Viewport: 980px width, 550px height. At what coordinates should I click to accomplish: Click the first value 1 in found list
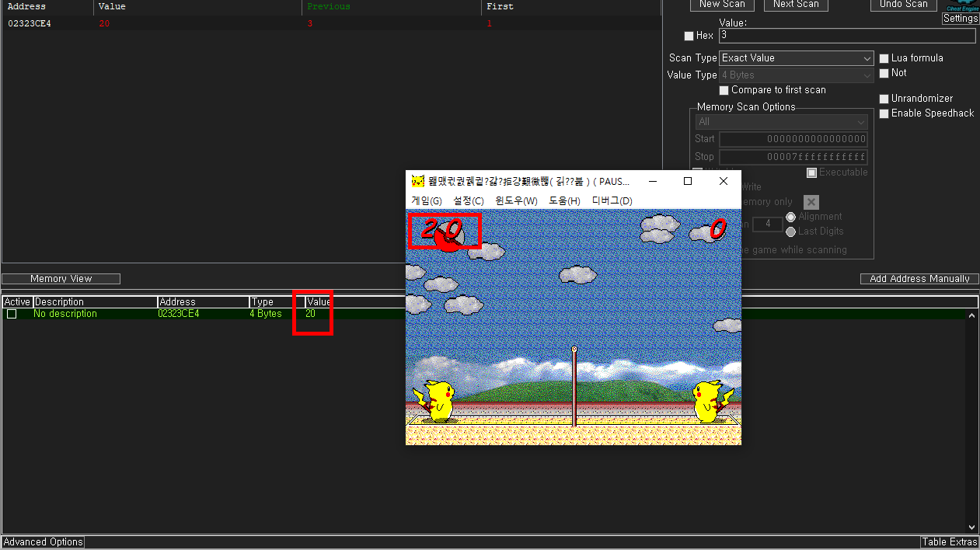489,24
